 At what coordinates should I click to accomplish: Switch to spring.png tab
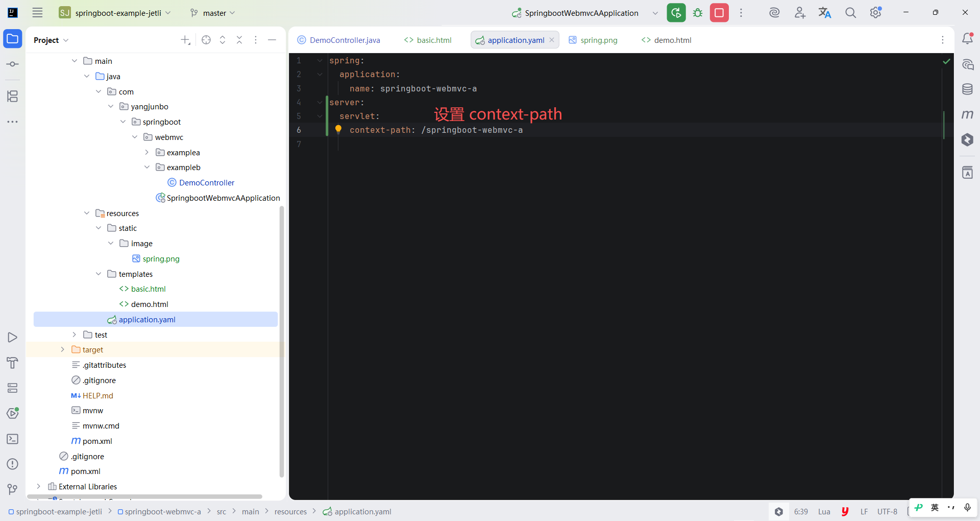[x=593, y=40]
